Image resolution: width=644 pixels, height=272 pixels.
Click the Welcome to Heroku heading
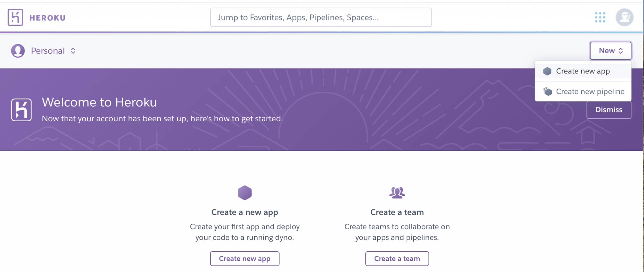pyautogui.click(x=99, y=102)
